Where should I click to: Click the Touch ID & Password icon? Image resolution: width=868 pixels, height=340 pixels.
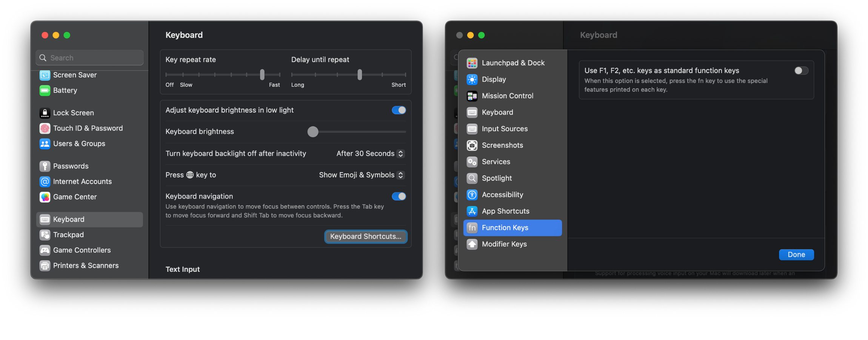[x=45, y=128]
